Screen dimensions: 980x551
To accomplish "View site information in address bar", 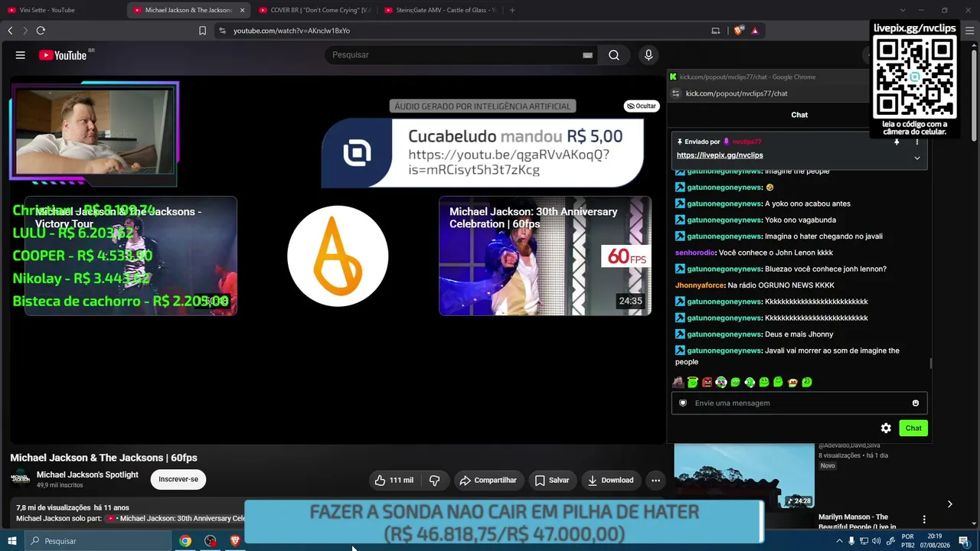I will (x=222, y=31).
